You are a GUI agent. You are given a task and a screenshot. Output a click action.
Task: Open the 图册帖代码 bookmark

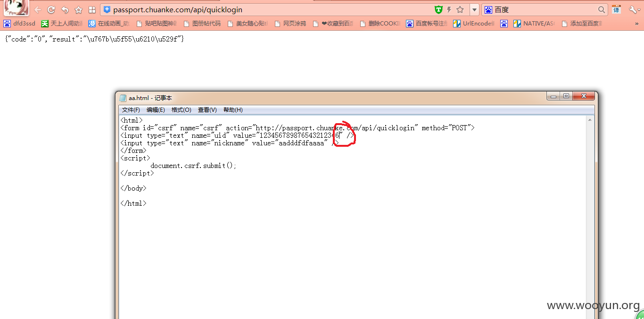coord(202,24)
